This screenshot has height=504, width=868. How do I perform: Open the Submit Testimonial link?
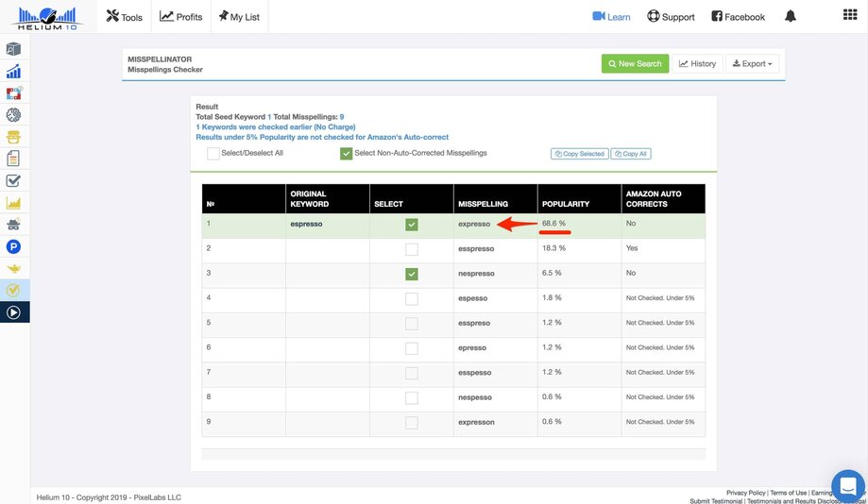(716, 500)
